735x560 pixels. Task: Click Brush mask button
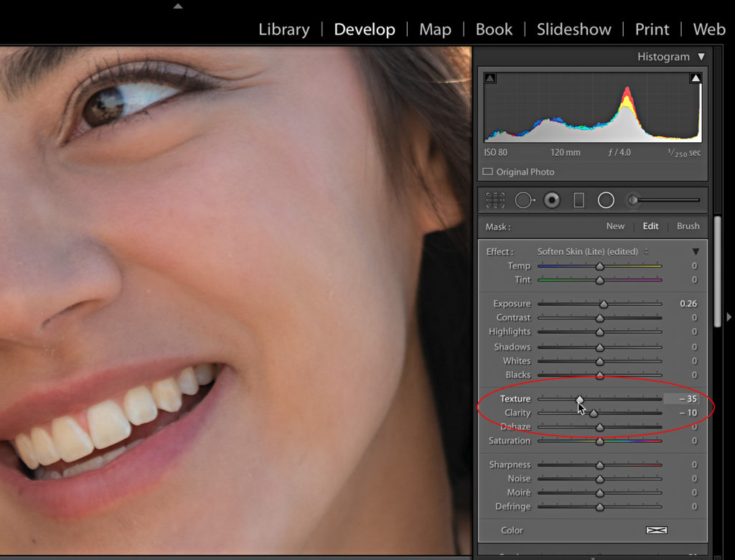[x=688, y=226]
